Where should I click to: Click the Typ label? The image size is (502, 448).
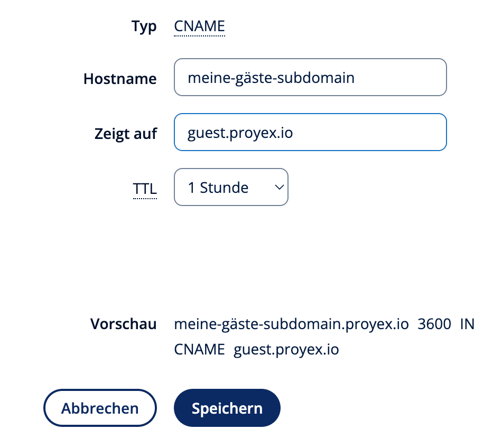(x=144, y=26)
